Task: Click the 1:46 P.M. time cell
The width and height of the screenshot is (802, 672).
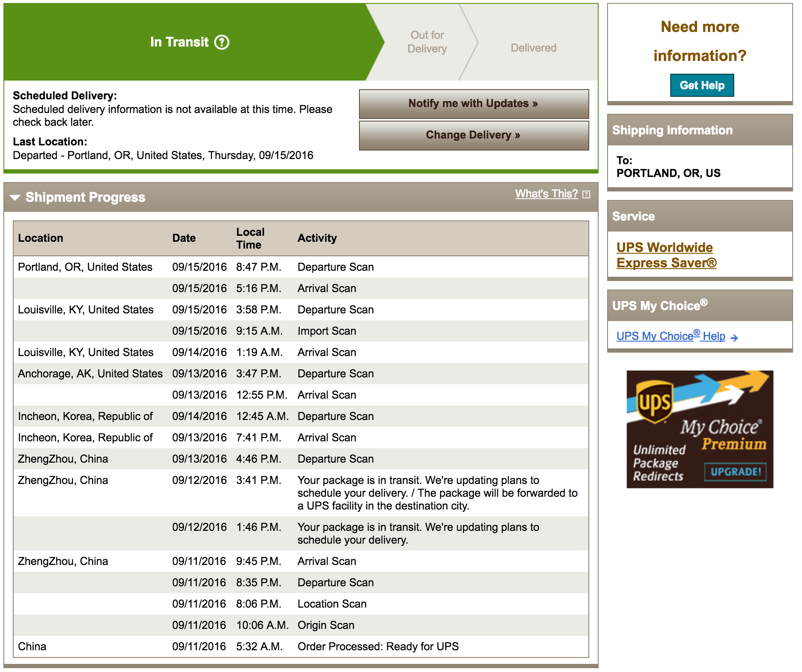Action: point(258,527)
